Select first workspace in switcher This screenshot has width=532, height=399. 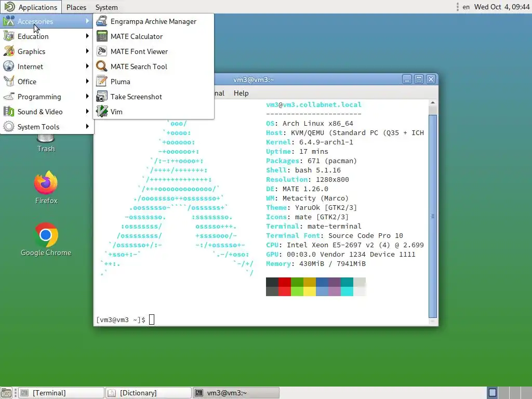click(493, 393)
